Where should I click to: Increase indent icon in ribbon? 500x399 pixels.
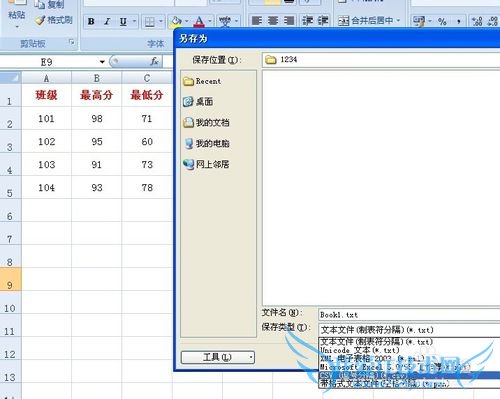[x=323, y=21]
